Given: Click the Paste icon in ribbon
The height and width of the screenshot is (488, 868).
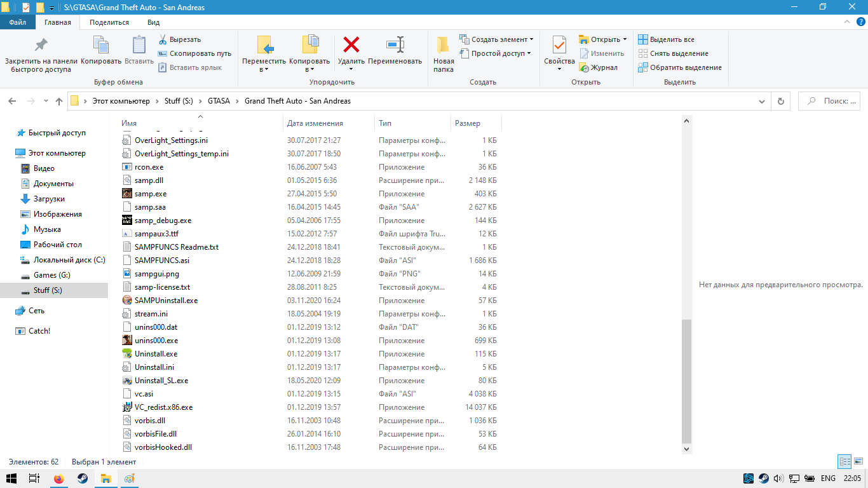Looking at the screenshot, I should click(139, 45).
